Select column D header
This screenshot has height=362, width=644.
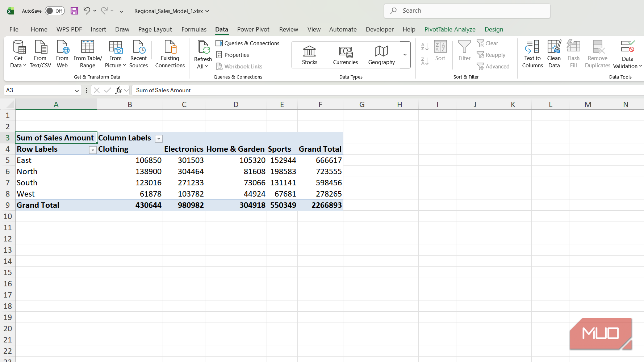(236, 105)
